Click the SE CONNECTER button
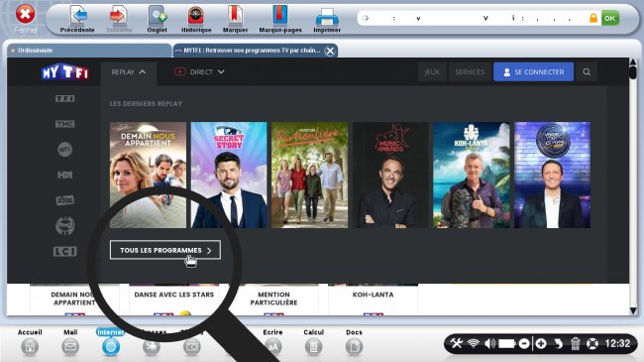 (x=533, y=72)
